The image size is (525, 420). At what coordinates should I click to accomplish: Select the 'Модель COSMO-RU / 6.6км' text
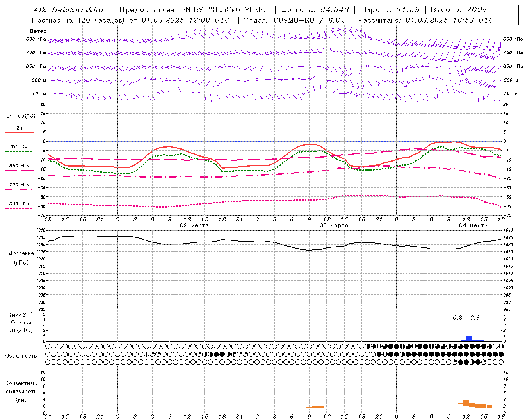point(295,20)
